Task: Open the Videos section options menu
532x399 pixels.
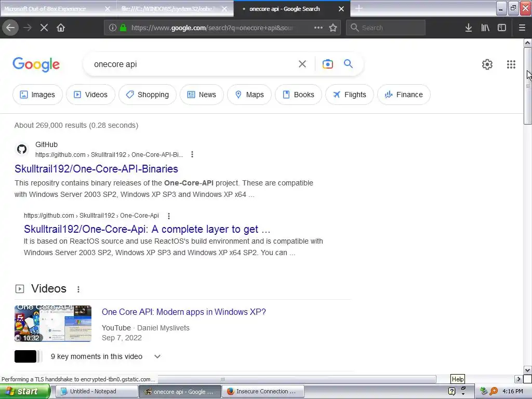Action: (78, 289)
